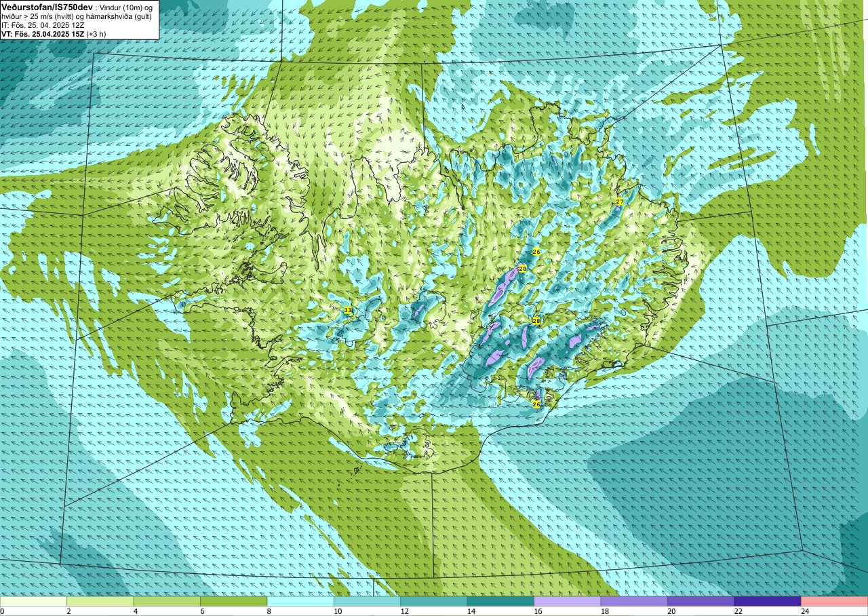Click the yellow gust label 27
This screenshot has width=868, height=616.
click(x=620, y=201)
